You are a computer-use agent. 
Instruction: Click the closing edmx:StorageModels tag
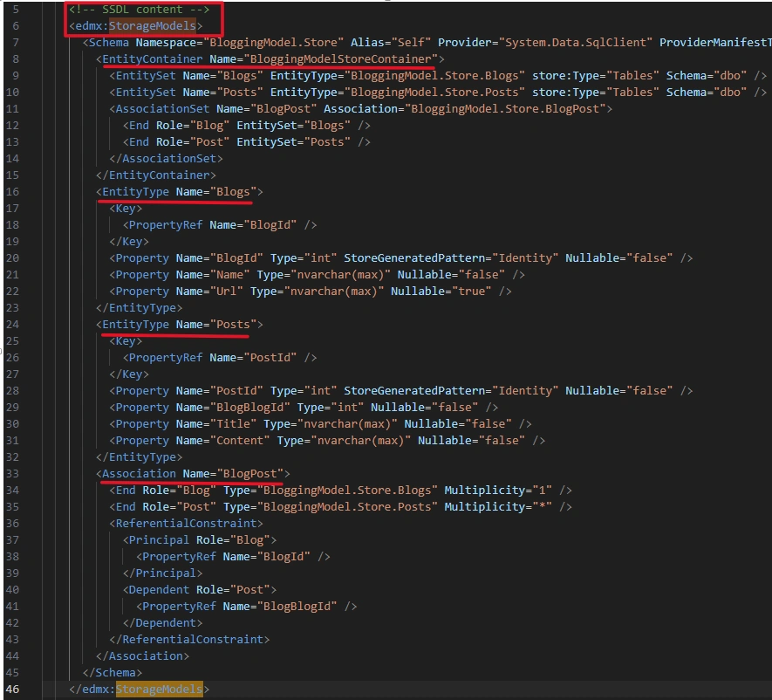click(x=140, y=689)
